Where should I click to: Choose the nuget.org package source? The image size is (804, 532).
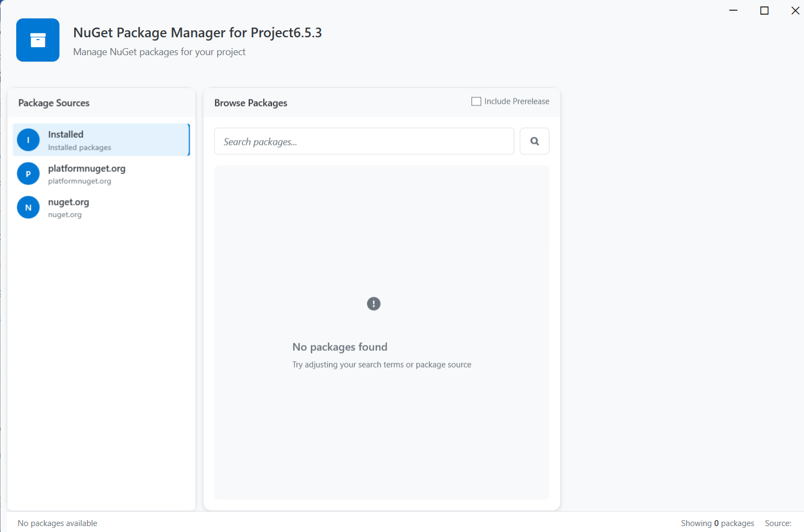[101, 207]
